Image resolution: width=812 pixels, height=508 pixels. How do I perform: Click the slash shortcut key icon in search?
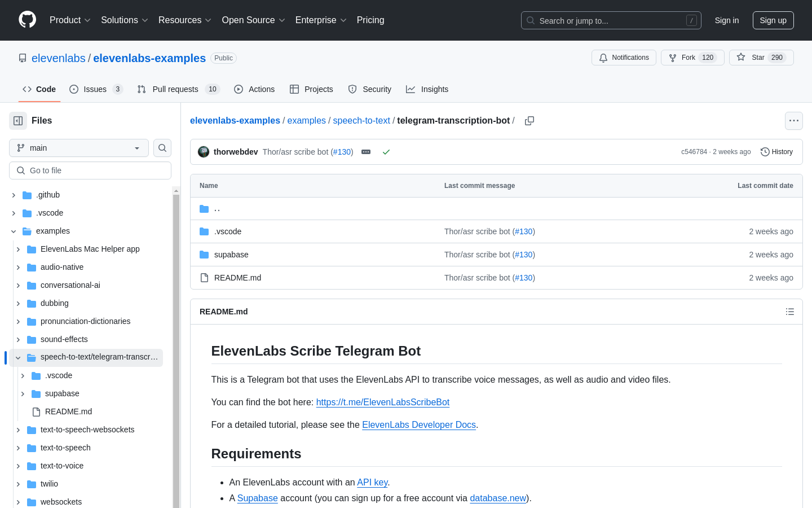coord(691,20)
